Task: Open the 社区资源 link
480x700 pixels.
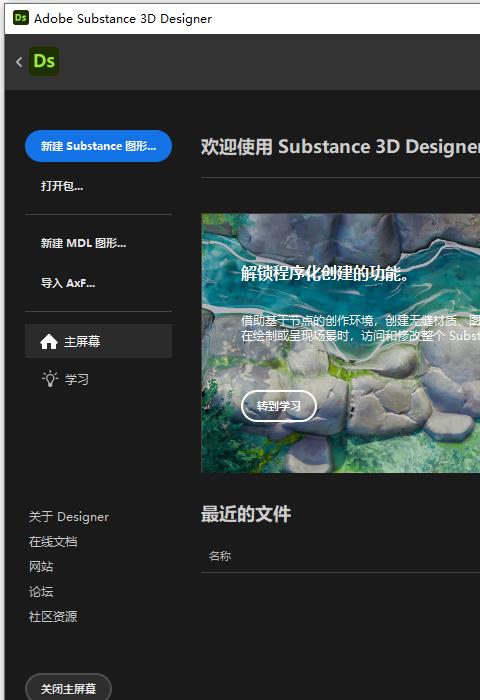Action: [53, 617]
